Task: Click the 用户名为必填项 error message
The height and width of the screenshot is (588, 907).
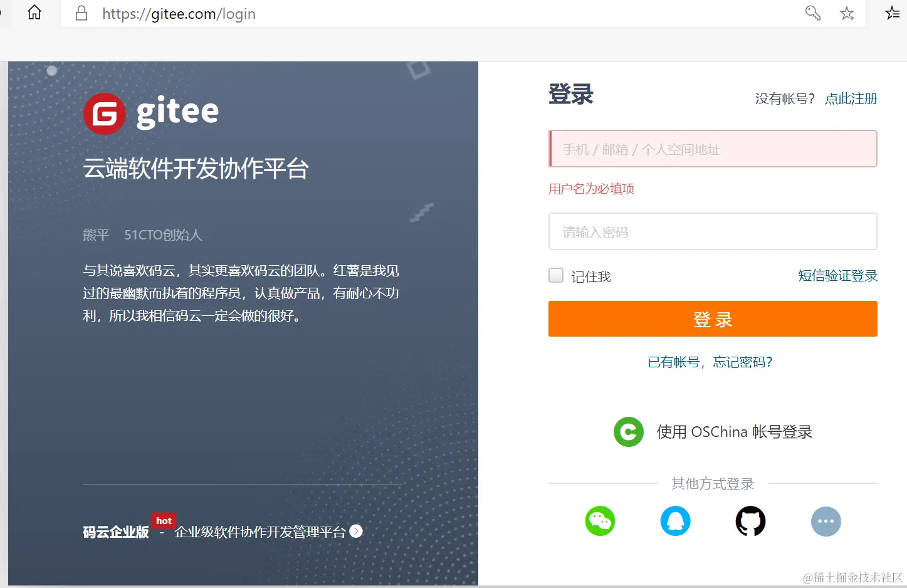Action: 591,189
